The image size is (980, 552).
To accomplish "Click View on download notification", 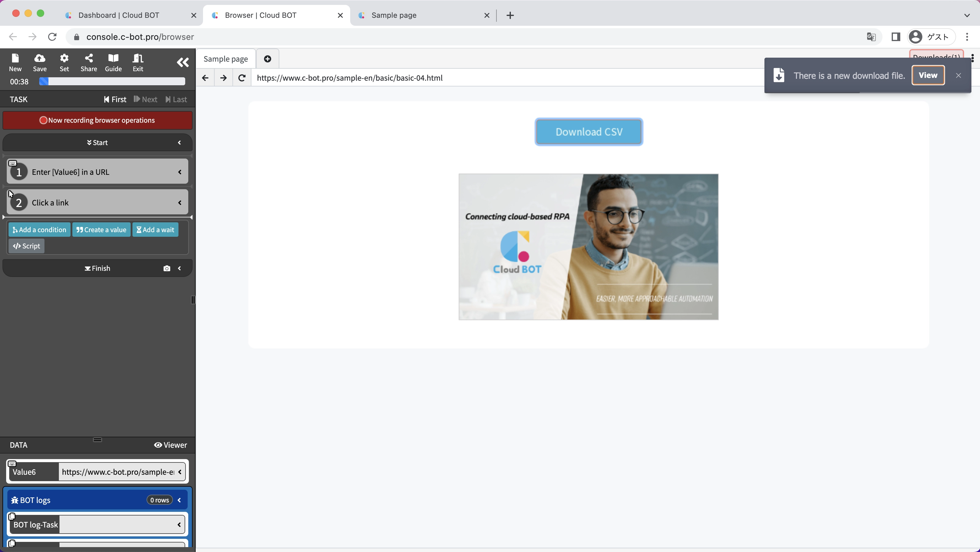I will click(928, 75).
